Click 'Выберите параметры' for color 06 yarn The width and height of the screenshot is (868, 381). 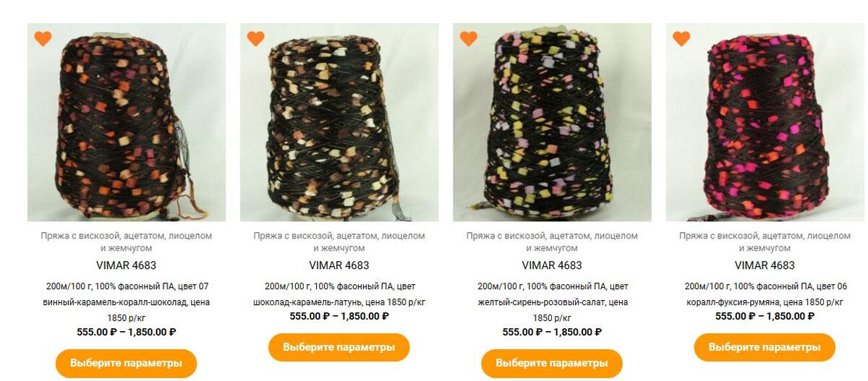(765, 347)
